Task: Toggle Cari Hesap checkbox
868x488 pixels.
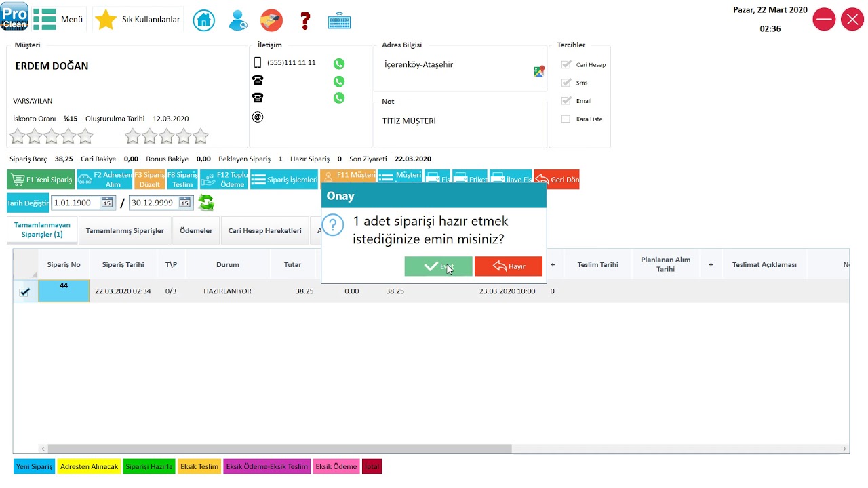Action: click(566, 65)
